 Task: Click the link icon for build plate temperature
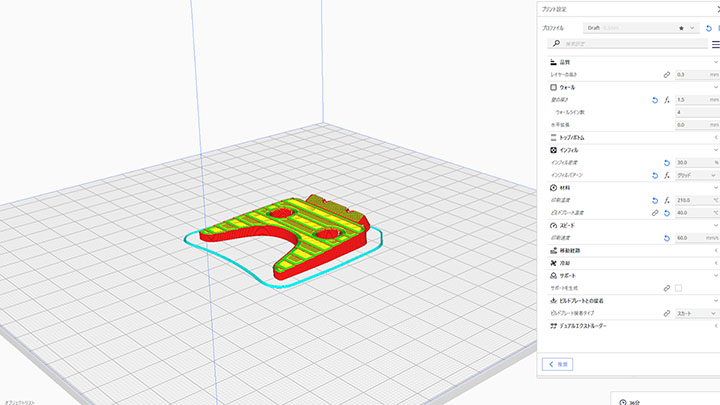pyautogui.click(x=654, y=213)
